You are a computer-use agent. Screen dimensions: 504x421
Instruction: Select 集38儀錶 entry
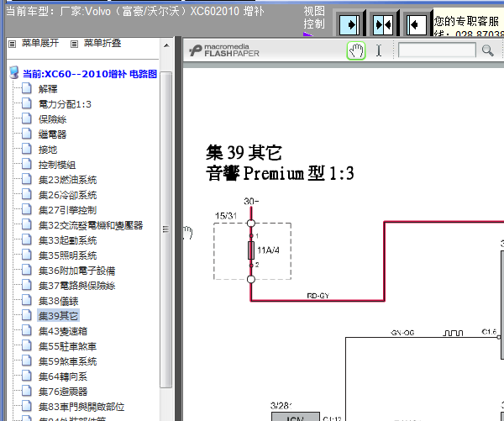pos(58,301)
